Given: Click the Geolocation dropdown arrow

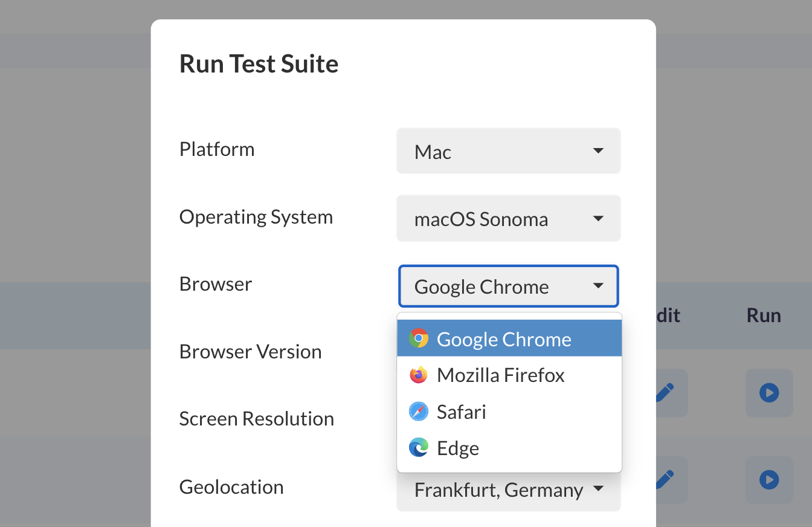Looking at the screenshot, I should pos(598,488).
